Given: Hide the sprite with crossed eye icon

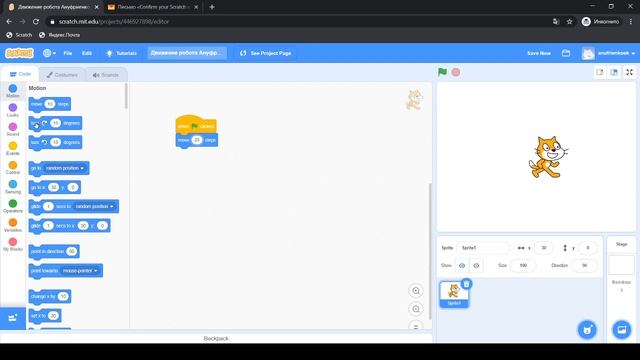Looking at the screenshot, I should 476,265.
